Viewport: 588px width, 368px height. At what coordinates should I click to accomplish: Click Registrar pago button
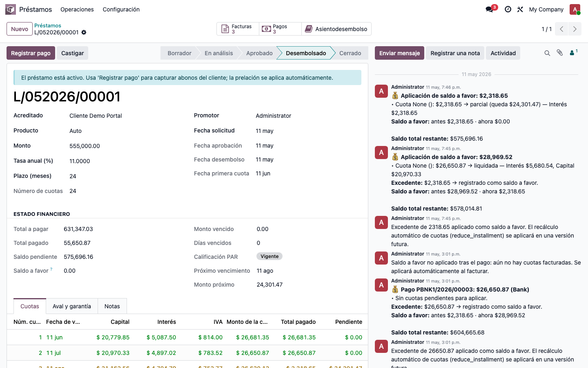tap(31, 53)
